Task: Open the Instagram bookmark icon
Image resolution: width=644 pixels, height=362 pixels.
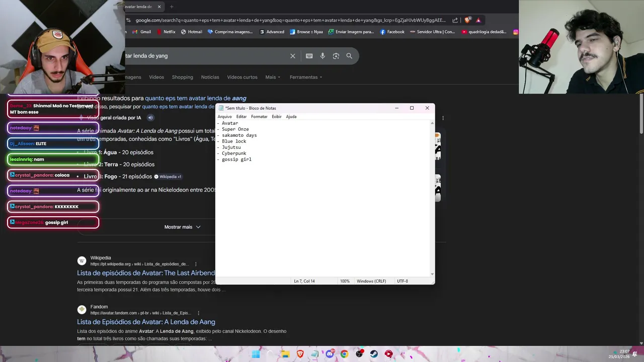Action: coord(516,32)
